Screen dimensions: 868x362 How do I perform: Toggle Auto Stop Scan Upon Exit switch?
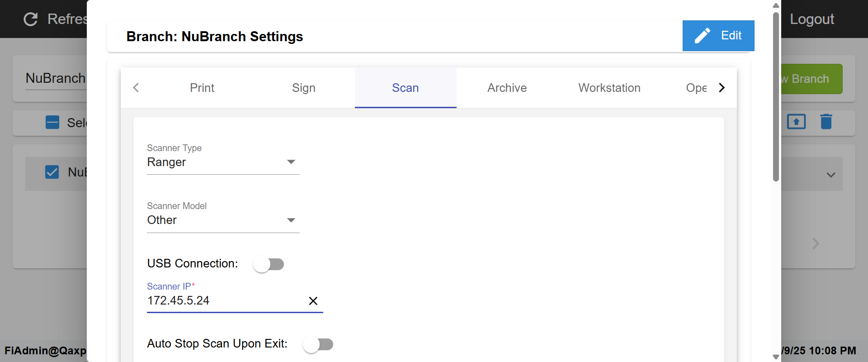pyautogui.click(x=318, y=344)
